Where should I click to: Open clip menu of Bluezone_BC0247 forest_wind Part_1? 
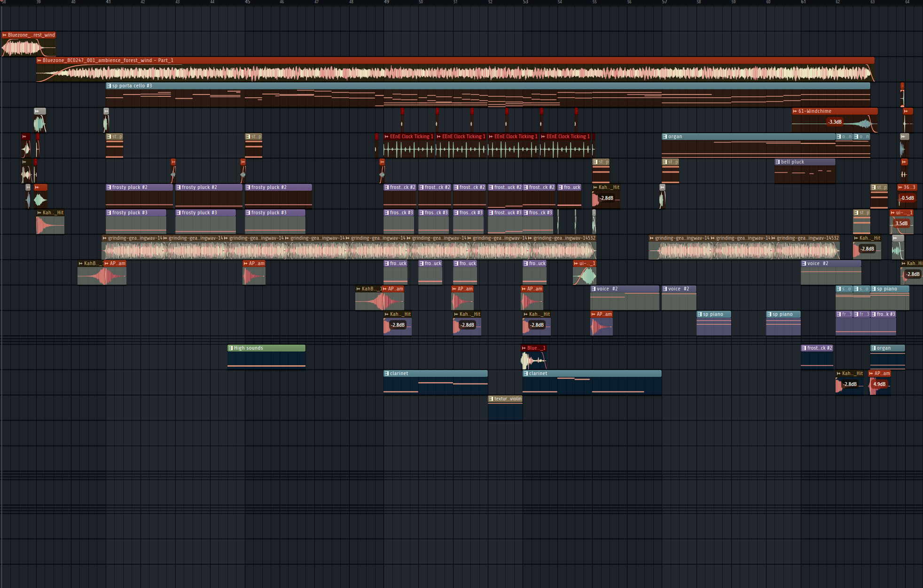coord(39,61)
